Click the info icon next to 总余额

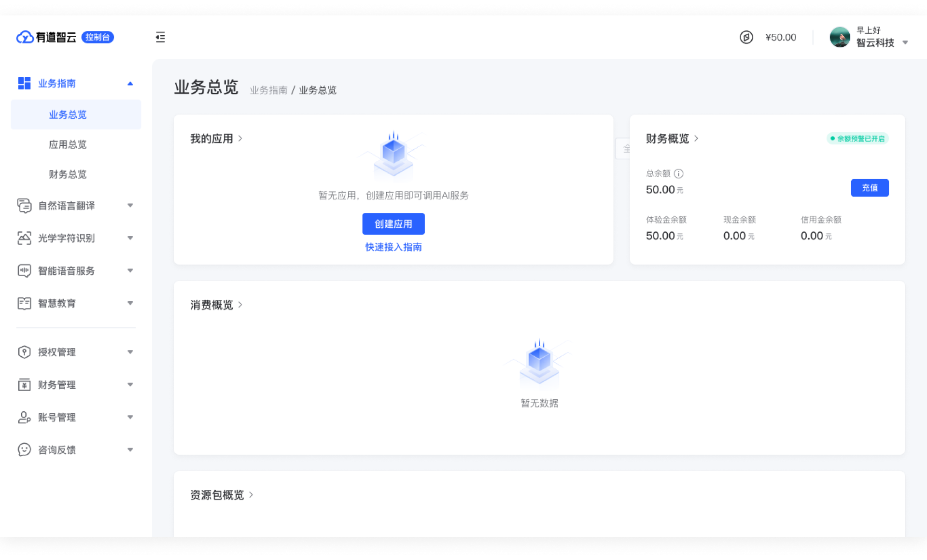(678, 173)
